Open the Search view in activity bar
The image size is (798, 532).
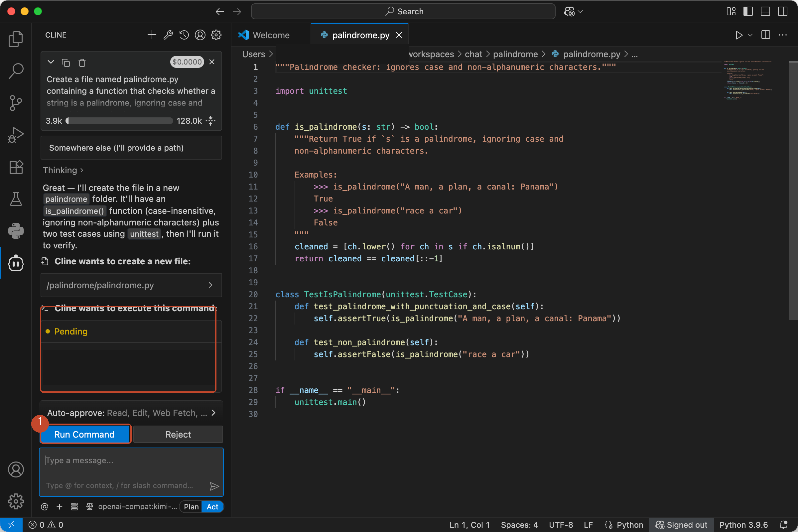[x=16, y=71]
